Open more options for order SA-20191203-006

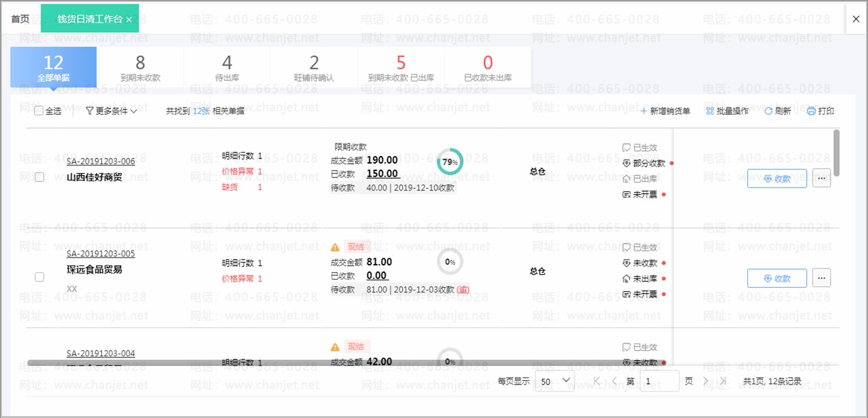tap(821, 178)
